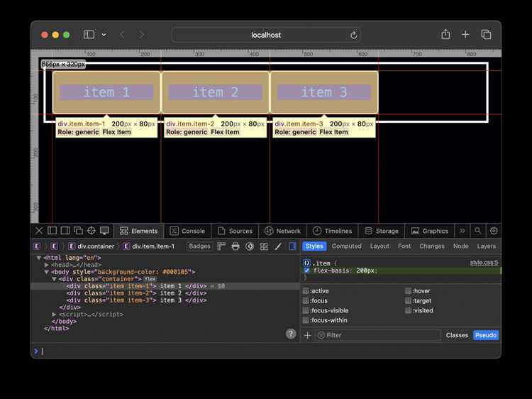Enable paint flashing brush icon

278,246
